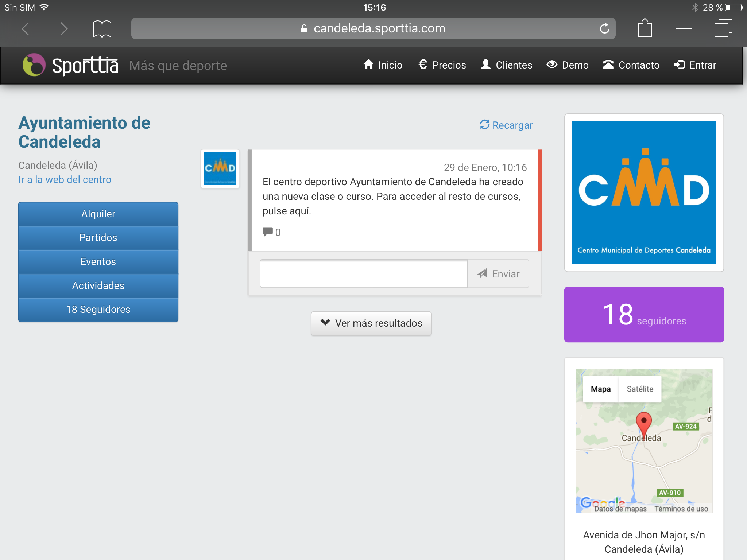
Task: Click the Sporttia logo
Action: pos(71,66)
